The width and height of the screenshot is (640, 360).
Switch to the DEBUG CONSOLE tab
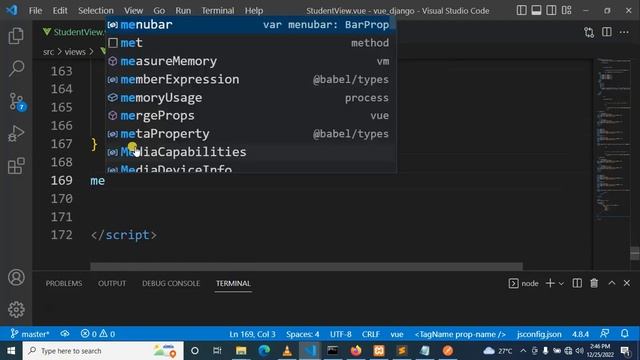click(171, 283)
